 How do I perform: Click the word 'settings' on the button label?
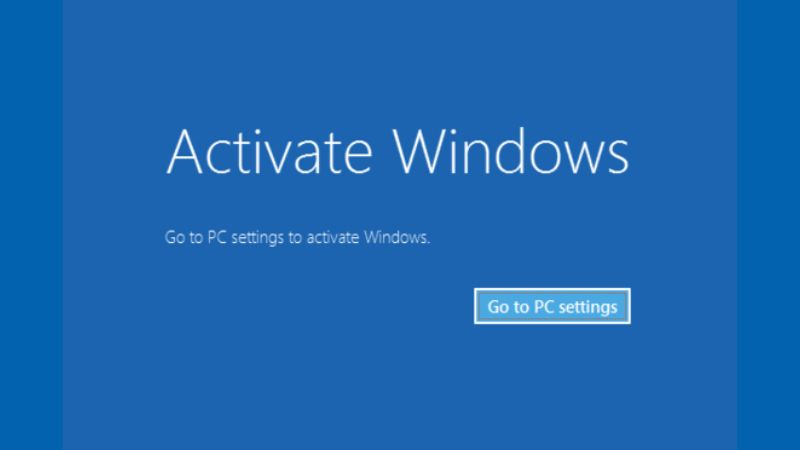point(588,307)
